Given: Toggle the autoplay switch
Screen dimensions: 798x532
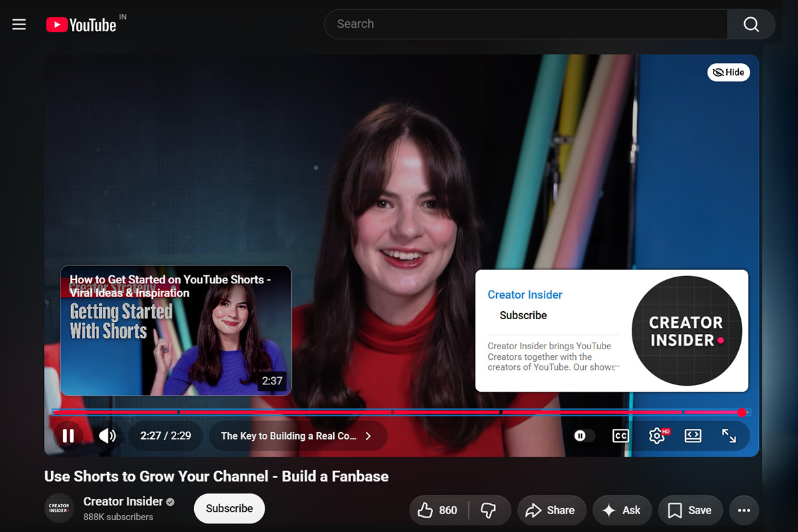Looking at the screenshot, I should [x=585, y=436].
